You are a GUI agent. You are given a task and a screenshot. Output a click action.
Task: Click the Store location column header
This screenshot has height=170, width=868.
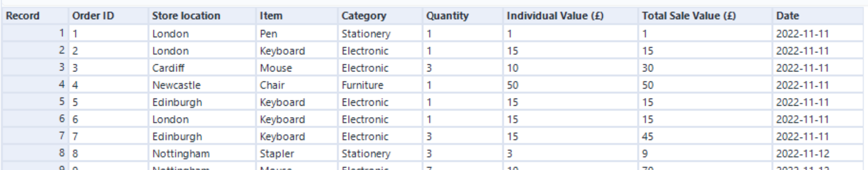tap(186, 16)
